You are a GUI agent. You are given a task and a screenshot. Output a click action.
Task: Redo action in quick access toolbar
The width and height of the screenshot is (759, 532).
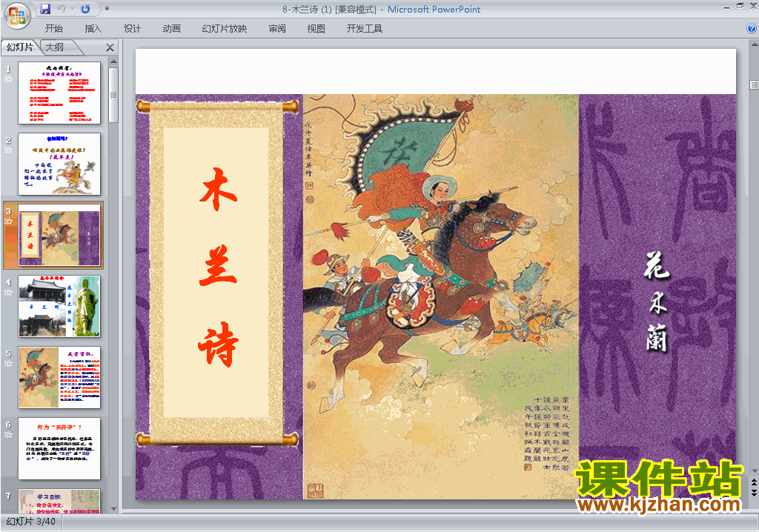tap(85, 9)
